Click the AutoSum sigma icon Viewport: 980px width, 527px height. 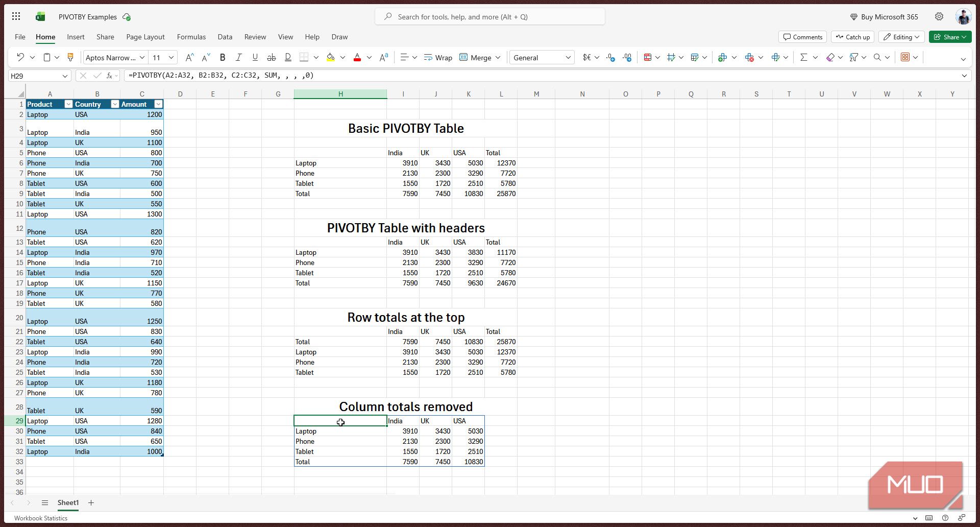tap(804, 57)
